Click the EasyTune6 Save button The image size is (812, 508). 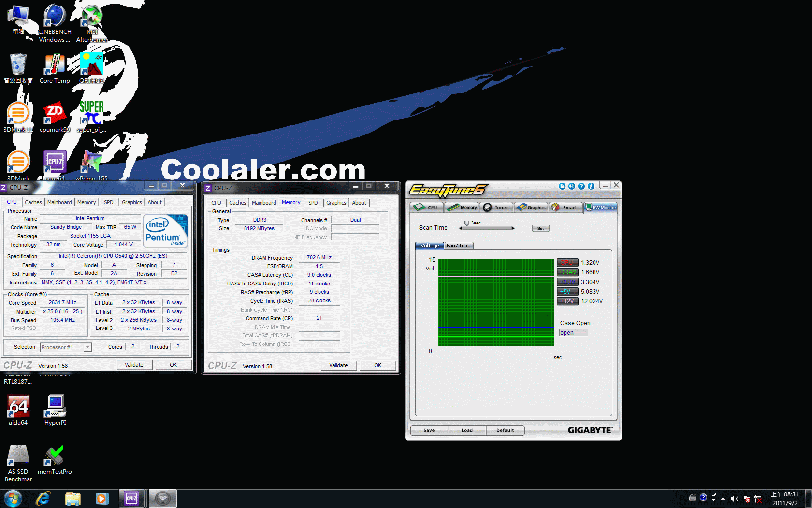pos(429,430)
